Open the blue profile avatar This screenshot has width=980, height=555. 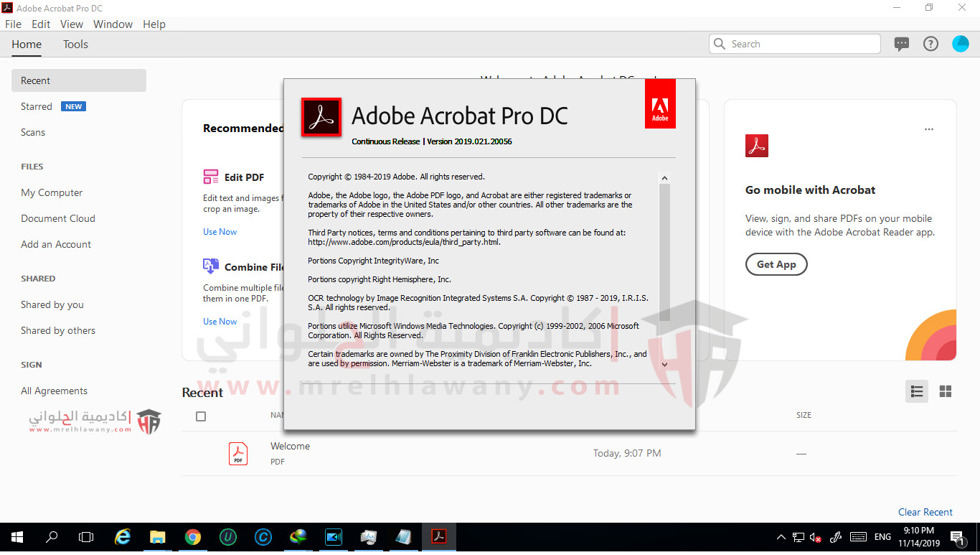point(960,44)
